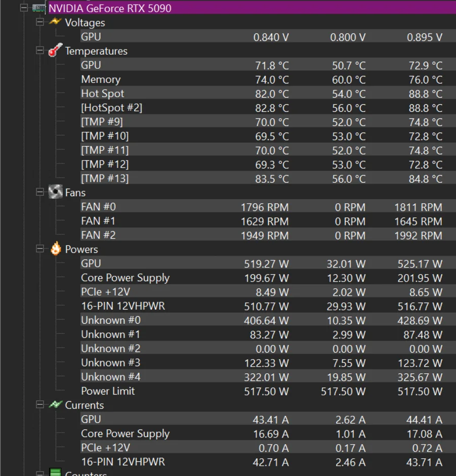Select the Temperatures group label
Image resolution: width=456 pixels, height=476 pixels.
click(96, 51)
